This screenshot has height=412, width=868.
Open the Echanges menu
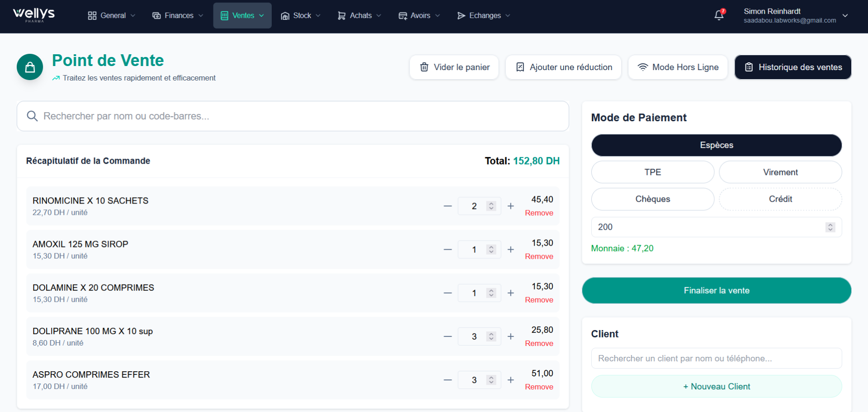pos(484,15)
